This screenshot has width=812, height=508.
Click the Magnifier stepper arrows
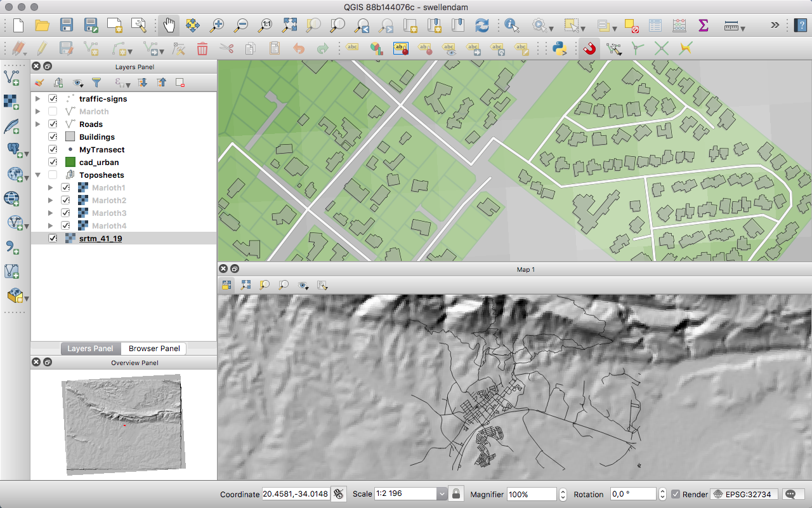pos(563,494)
